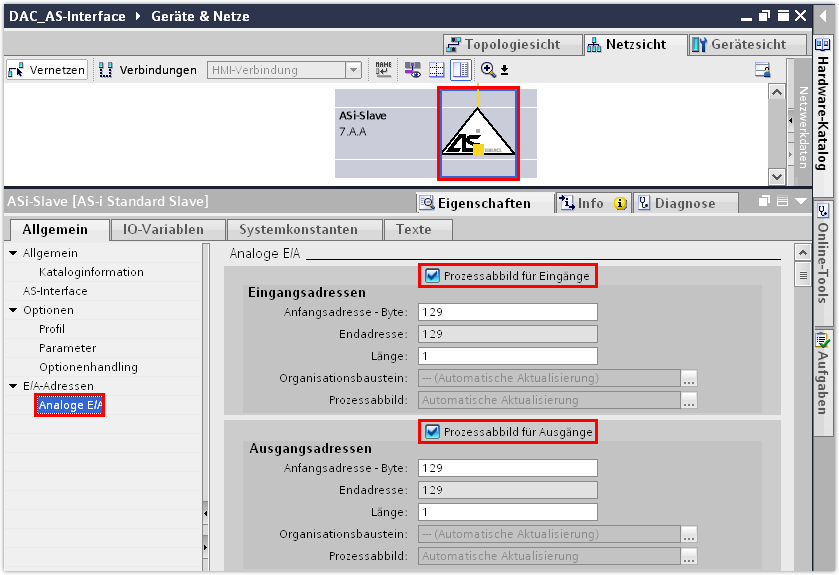The width and height of the screenshot is (839, 575).
Task: Select Kataloginformation in the navigation tree
Action: (91, 272)
